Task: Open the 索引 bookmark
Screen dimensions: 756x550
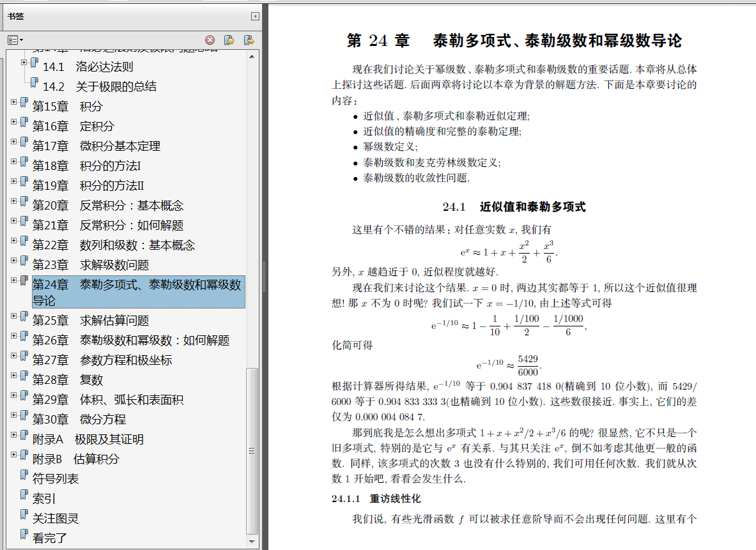Action: click(x=44, y=498)
